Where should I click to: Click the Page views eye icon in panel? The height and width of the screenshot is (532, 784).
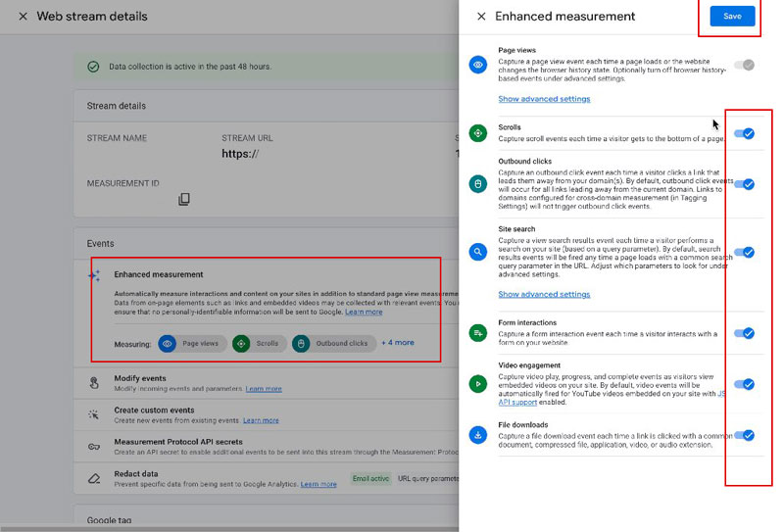(x=478, y=65)
